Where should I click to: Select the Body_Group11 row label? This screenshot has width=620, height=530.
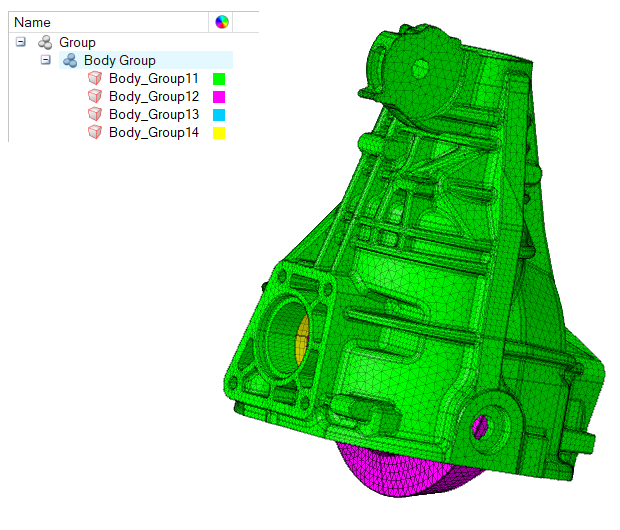(154, 78)
